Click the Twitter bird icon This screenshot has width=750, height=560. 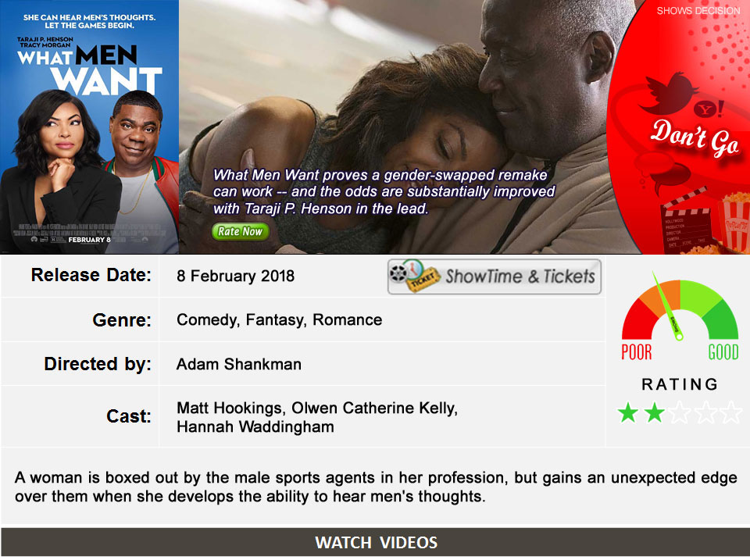tap(668, 93)
